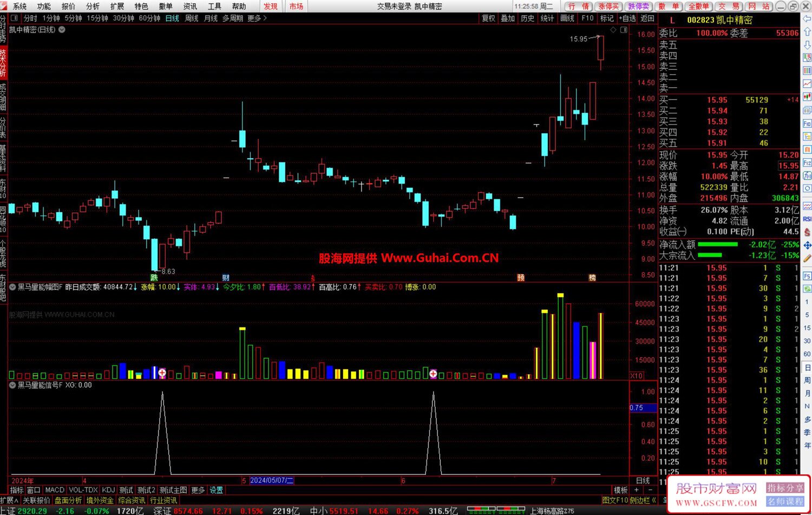Expand the 黑马量能信号F indicator dropdown
812x515 pixels.
coord(12,385)
